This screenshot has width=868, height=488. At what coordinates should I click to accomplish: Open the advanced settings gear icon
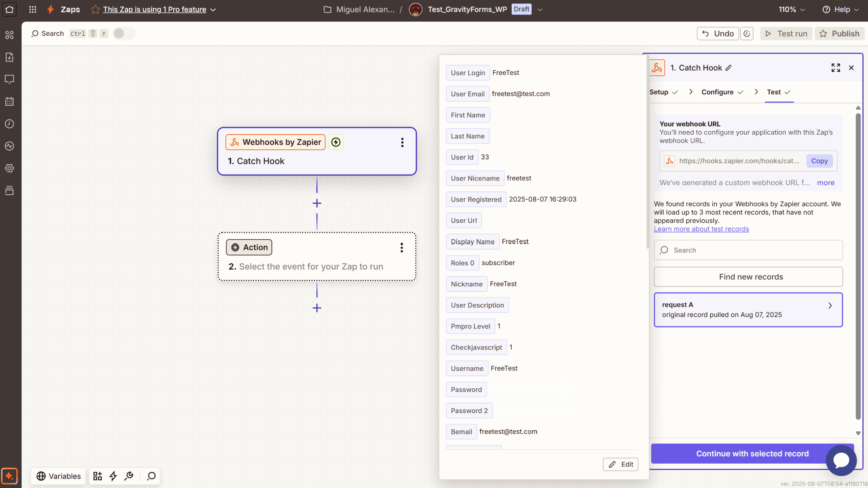(x=9, y=168)
